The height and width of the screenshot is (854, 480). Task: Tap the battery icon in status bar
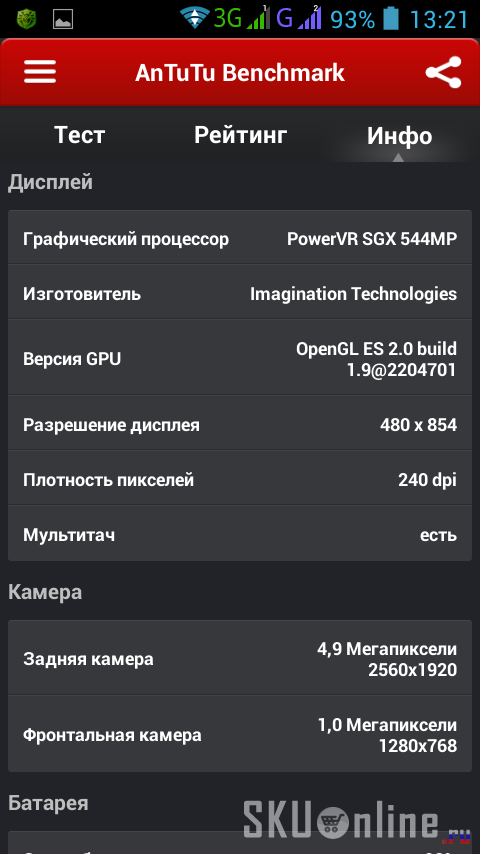(391, 18)
